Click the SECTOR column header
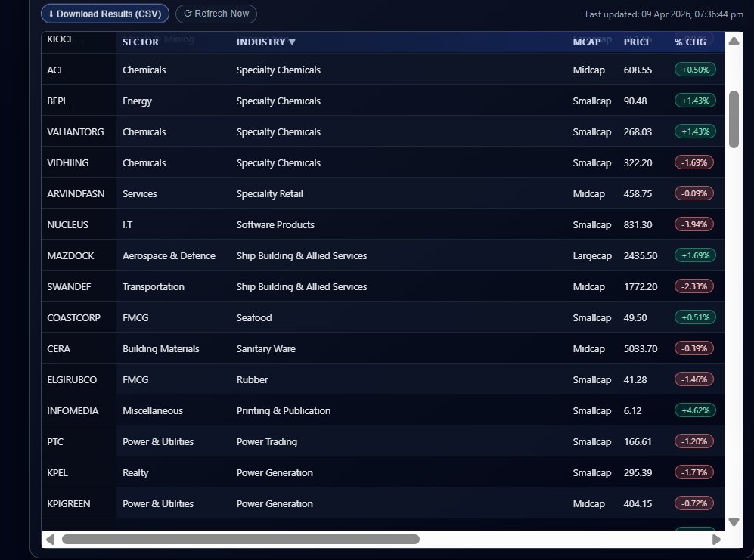754x560 pixels. (141, 42)
